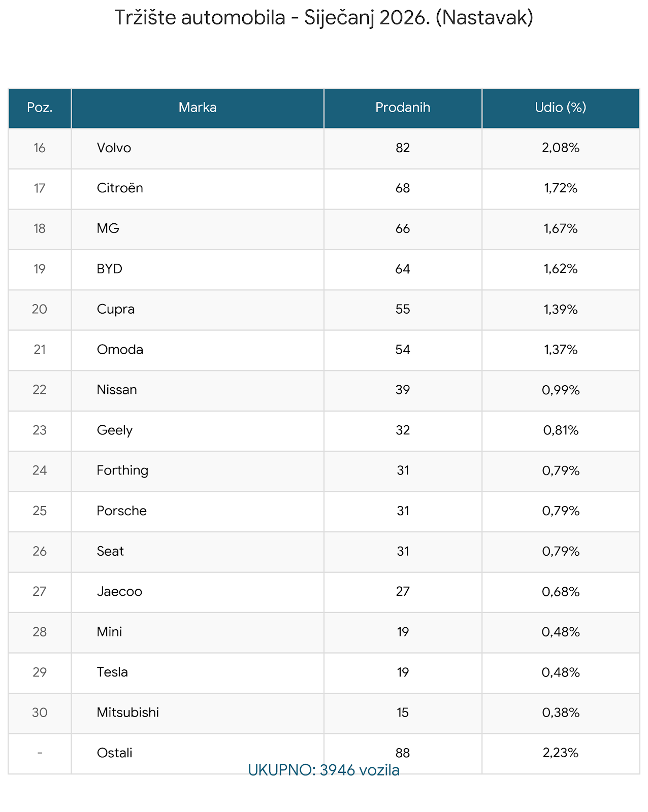
Task: Click Cupra's sold count of 55
Action: pyautogui.click(x=403, y=309)
